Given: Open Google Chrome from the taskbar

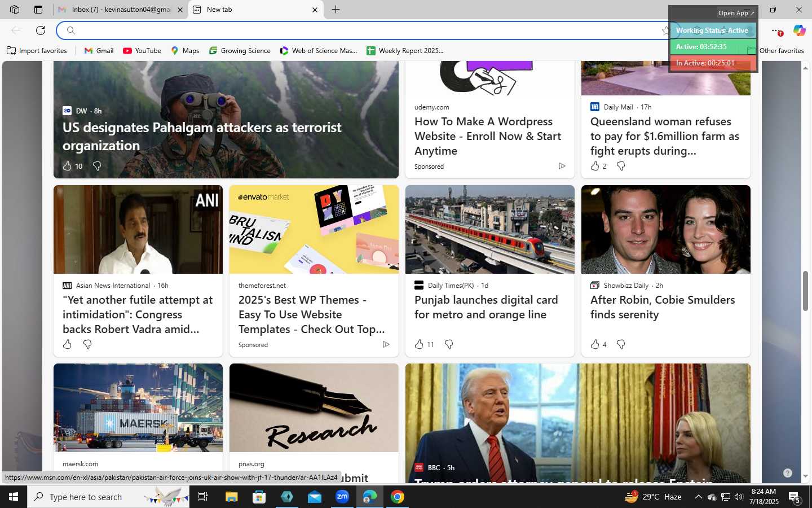Looking at the screenshot, I should 398,497.
